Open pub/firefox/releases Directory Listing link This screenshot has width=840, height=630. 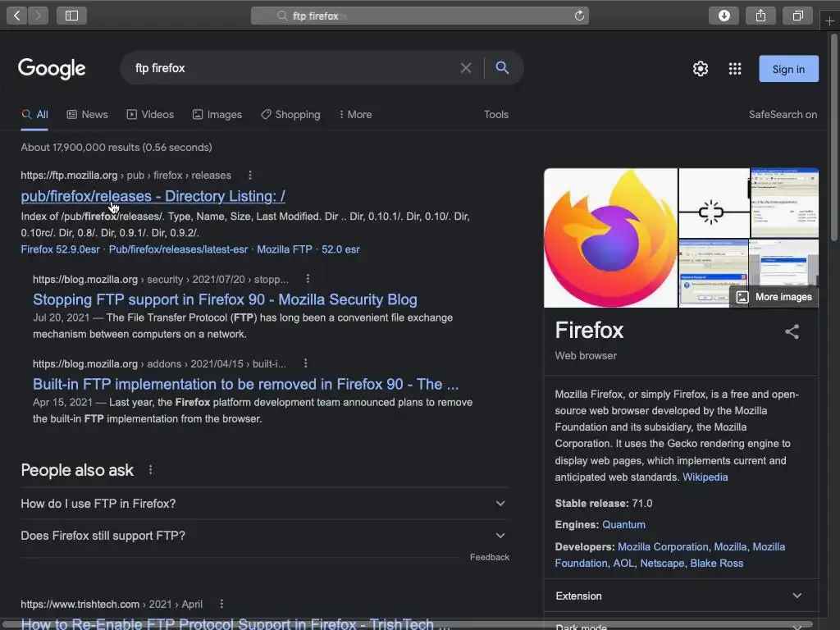click(153, 196)
